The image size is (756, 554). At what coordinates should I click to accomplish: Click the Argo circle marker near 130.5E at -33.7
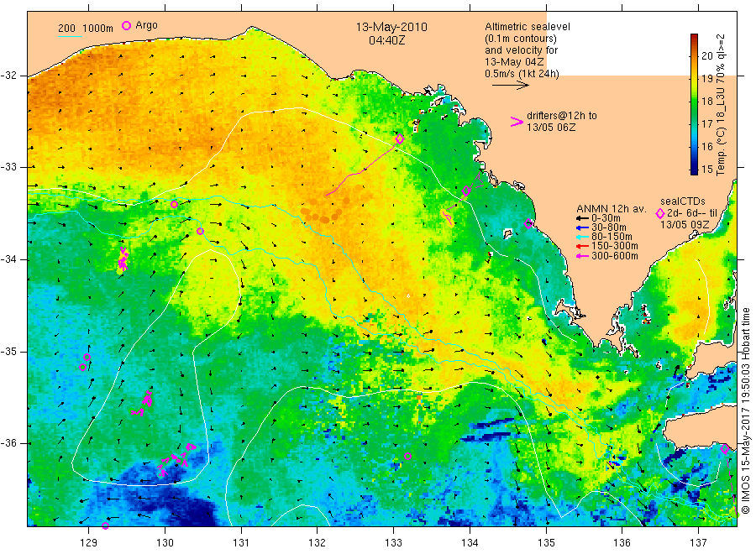pos(200,231)
